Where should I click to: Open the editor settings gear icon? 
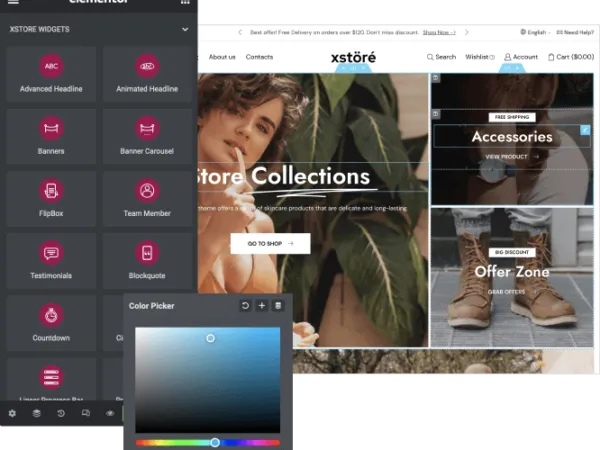click(12, 413)
